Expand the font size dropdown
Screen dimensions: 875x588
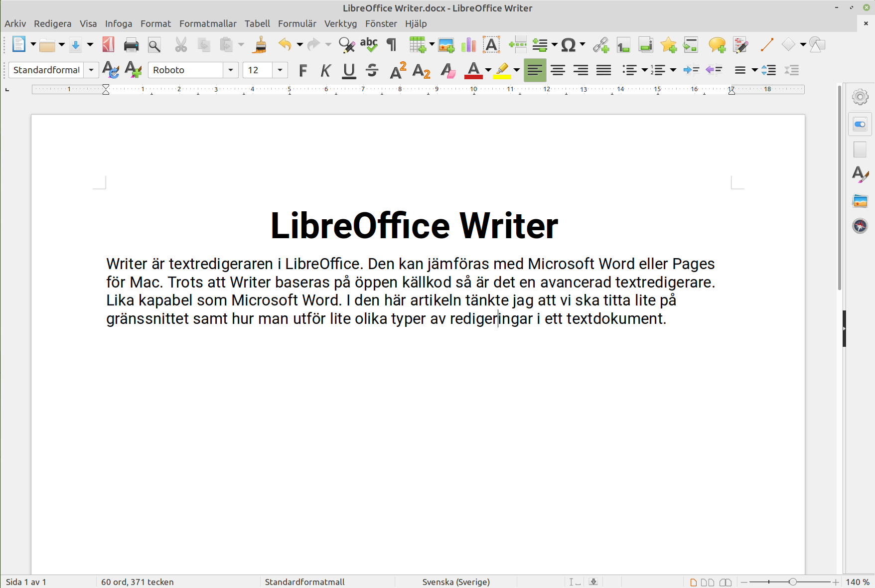280,70
